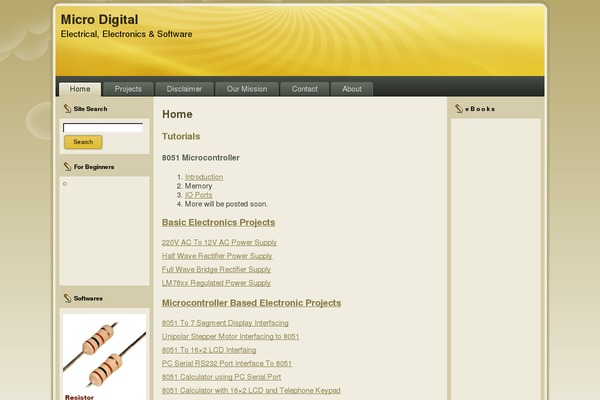
Task: Open the Home navigation tab
Action: (x=80, y=89)
